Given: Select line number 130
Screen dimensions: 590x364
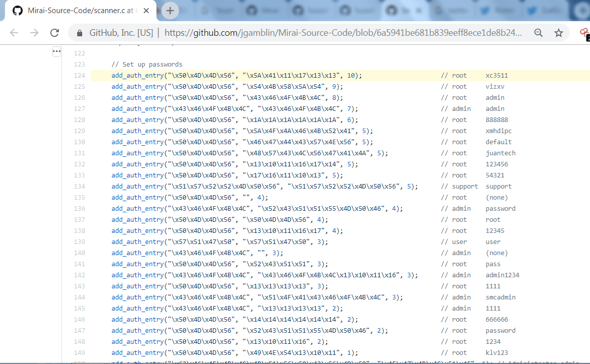Looking at the screenshot, I should [79, 142].
